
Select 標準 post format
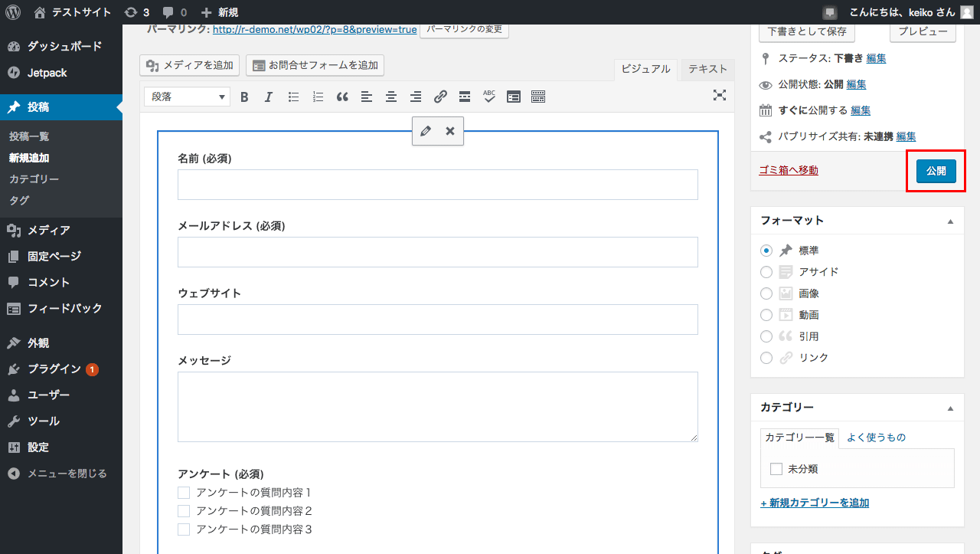pyautogui.click(x=766, y=251)
